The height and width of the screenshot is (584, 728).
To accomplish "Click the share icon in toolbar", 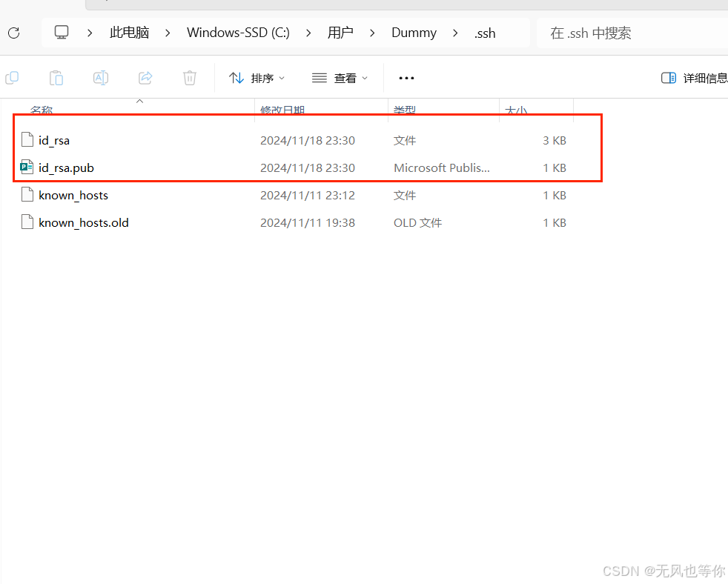I will (x=145, y=78).
